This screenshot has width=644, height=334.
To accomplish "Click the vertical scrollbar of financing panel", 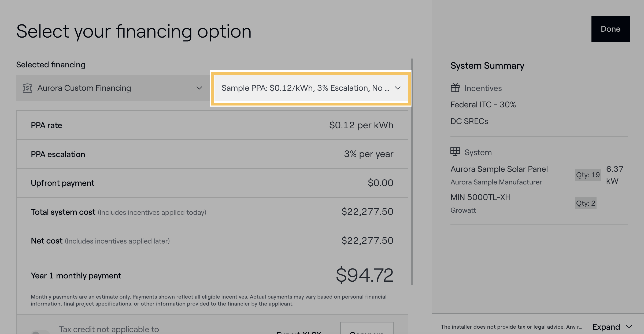I will pos(412,172).
